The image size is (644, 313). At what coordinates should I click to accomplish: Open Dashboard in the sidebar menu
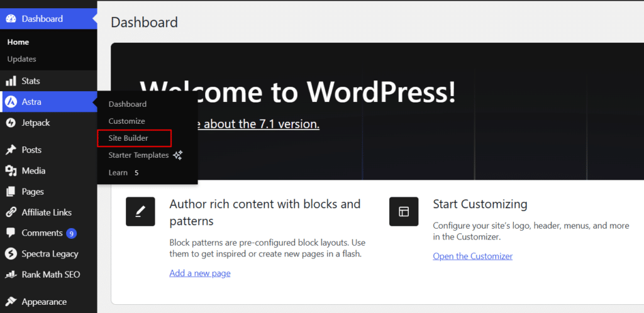point(48,19)
